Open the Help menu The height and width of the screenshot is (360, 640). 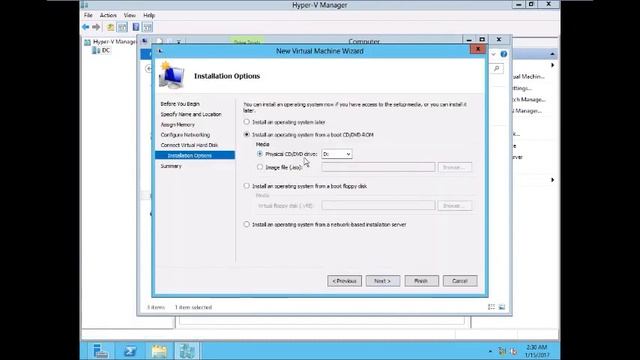click(x=149, y=15)
